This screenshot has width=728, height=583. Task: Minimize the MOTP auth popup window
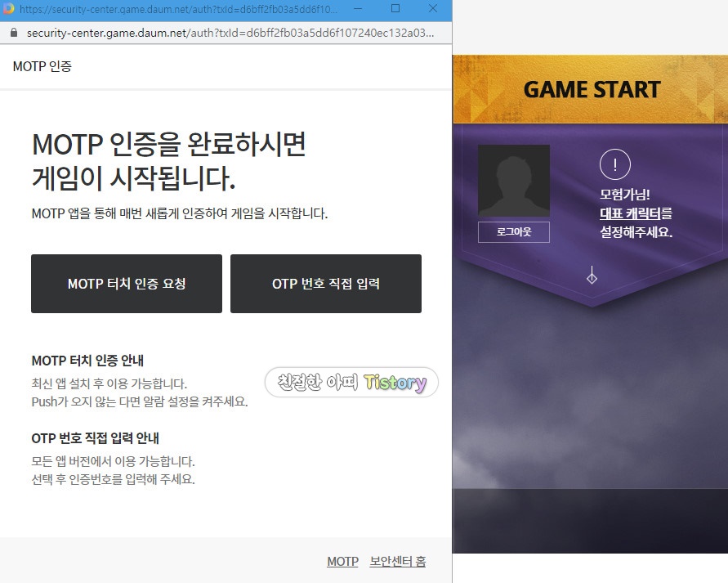coord(358,8)
